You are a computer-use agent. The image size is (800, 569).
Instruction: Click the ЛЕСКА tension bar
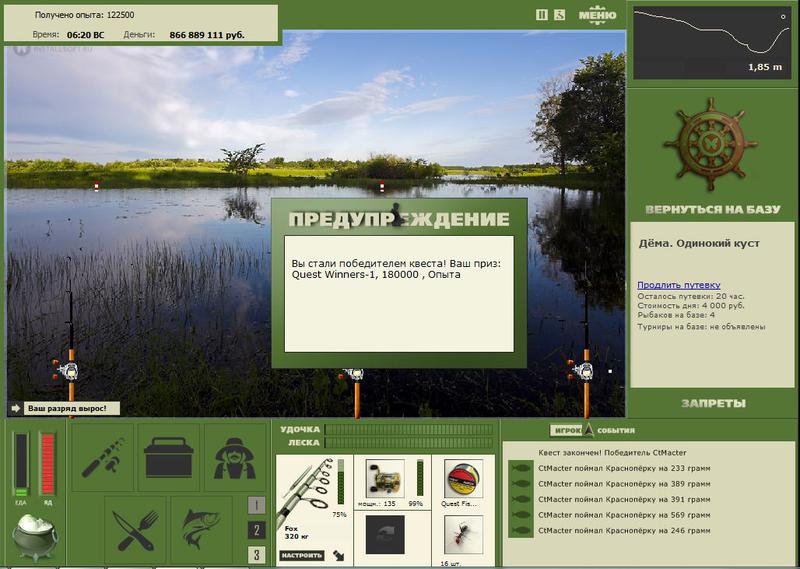409,442
